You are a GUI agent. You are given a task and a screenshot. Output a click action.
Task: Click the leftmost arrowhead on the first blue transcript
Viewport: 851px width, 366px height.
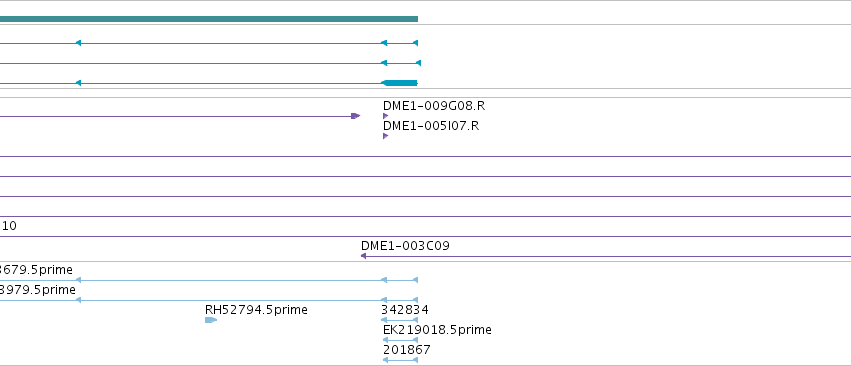78,43
